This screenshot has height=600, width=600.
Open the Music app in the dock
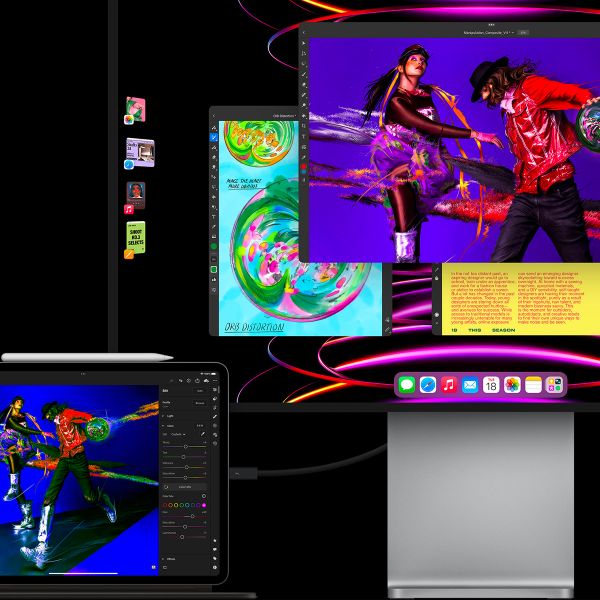point(449,385)
